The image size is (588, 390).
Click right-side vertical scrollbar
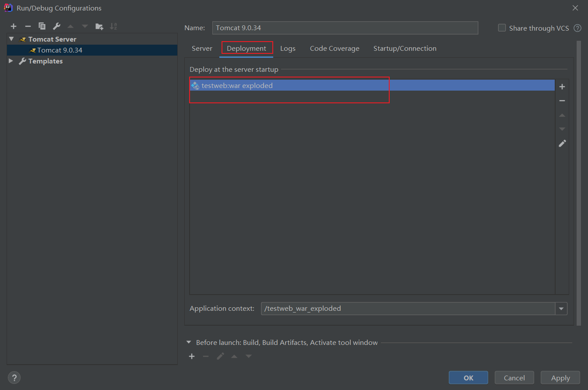coord(579,184)
